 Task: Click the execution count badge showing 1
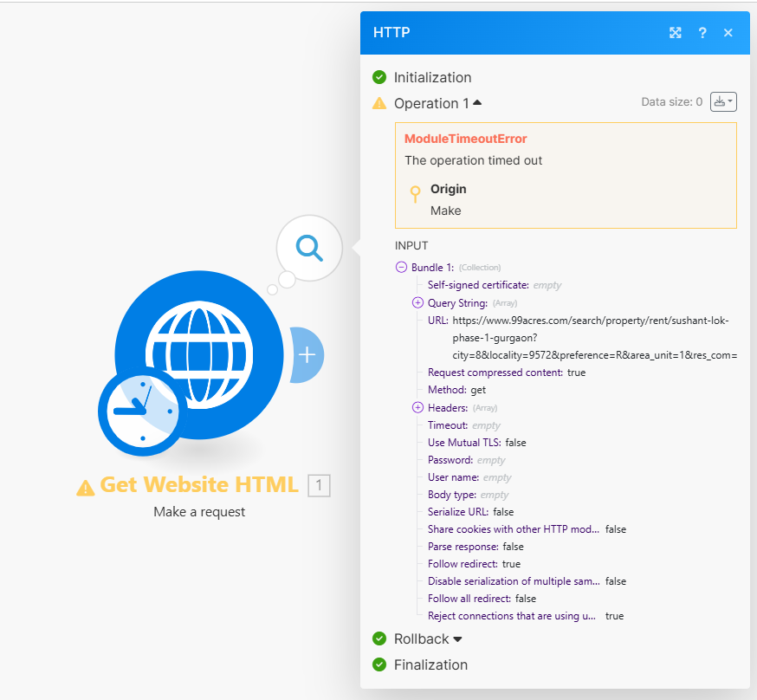[x=319, y=485]
